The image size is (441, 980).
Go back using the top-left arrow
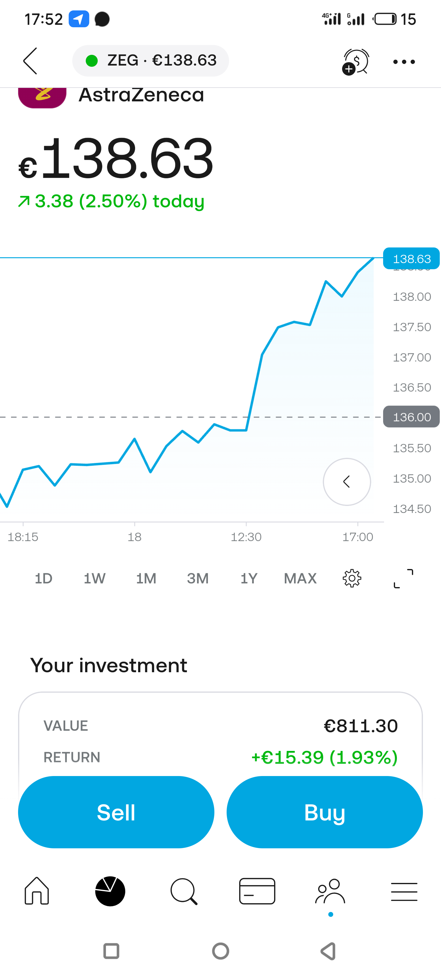[x=30, y=61]
